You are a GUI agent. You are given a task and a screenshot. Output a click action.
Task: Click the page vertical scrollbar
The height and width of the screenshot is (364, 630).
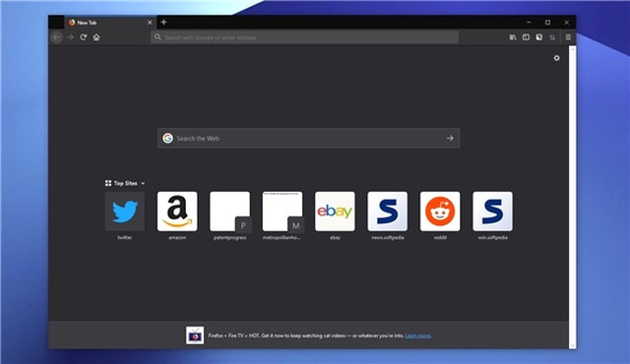(573, 197)
